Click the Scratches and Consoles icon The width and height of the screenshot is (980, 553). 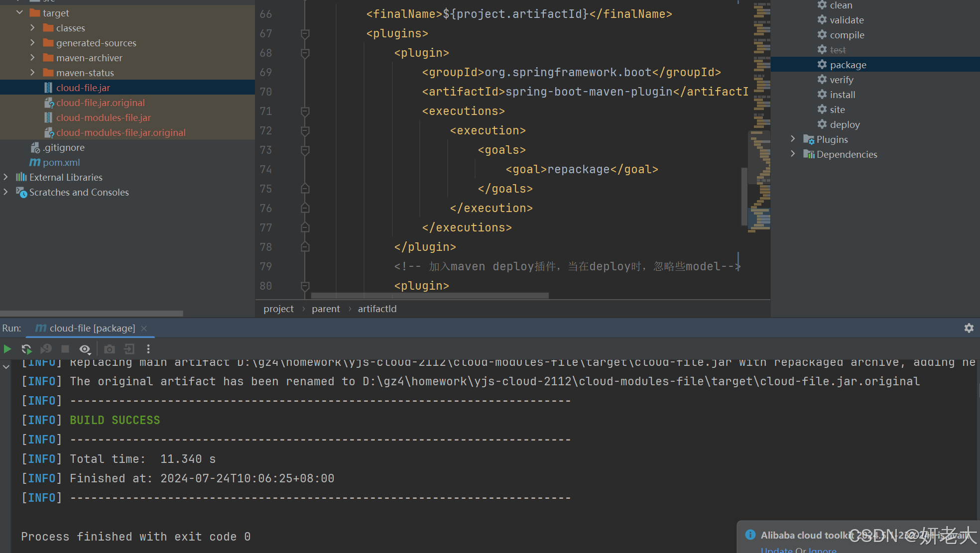coord(21,192)
